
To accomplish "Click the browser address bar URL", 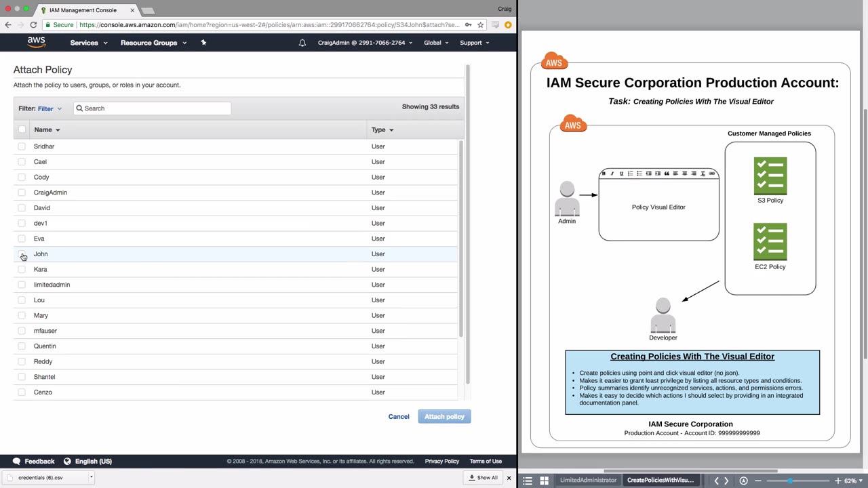I will click(x=269, y=25).
